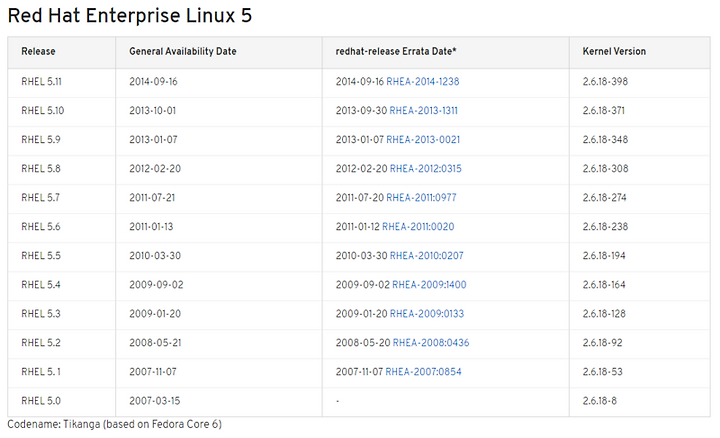
Task: Click GA date 2012-02-20
Action: click(155, 168)
